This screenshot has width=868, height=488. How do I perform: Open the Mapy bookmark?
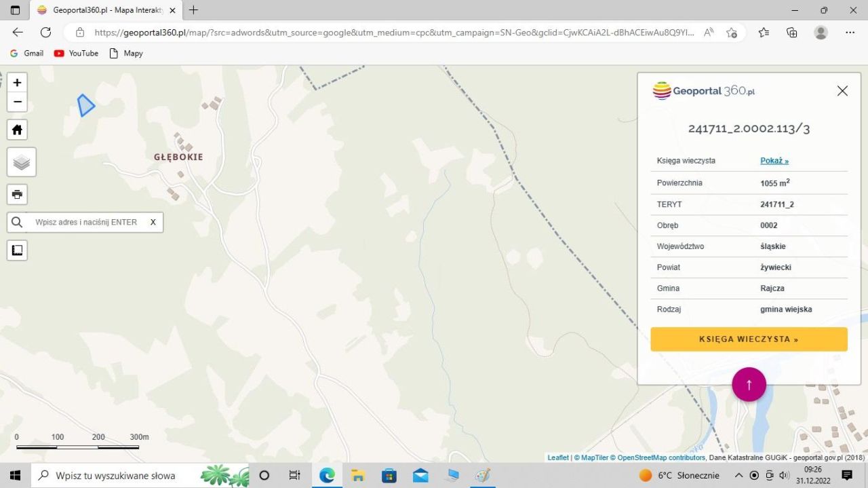point(126,53)
